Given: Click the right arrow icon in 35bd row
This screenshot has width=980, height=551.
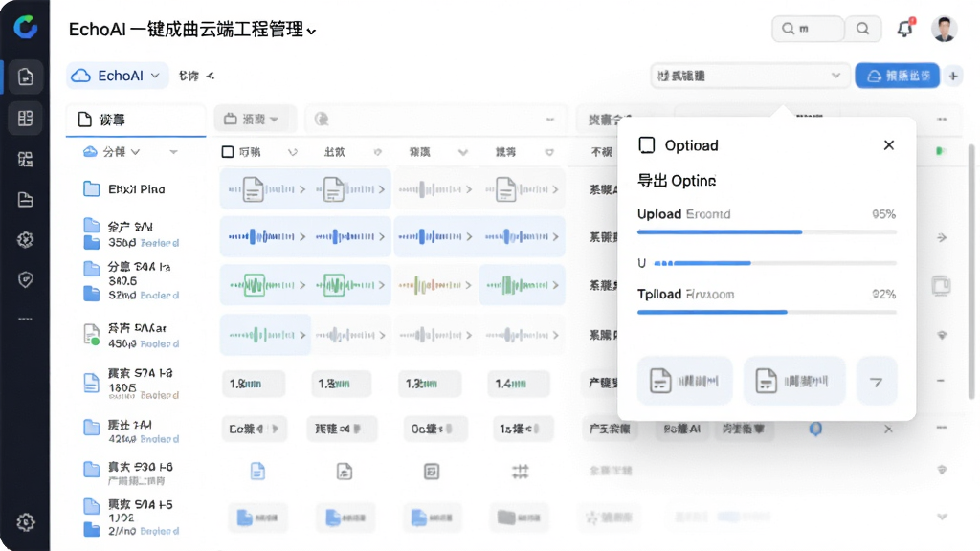Looking at the screenshot, I should [942, 237].
